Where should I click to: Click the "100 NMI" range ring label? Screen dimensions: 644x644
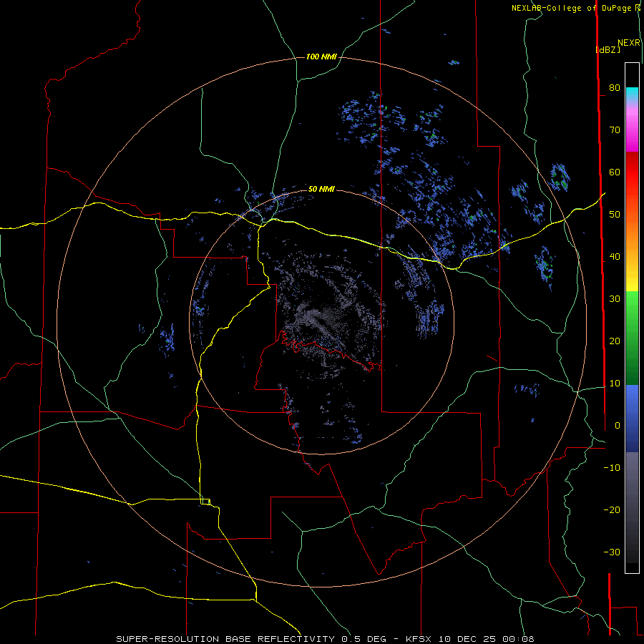click(321, 57)
